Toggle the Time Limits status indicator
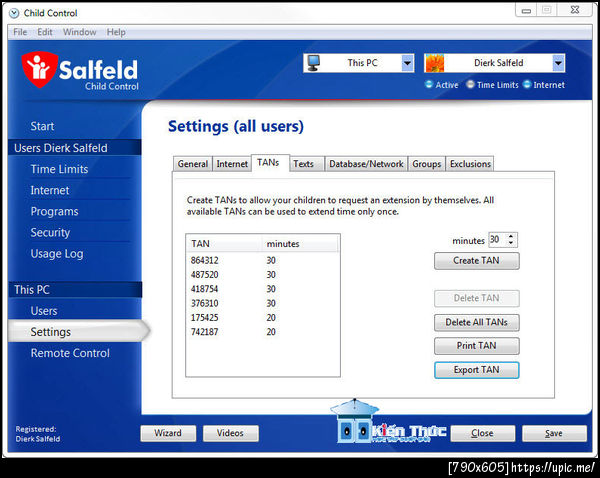Image resolution: width=600 pixels, height=478 pixels. click(470, 84)
